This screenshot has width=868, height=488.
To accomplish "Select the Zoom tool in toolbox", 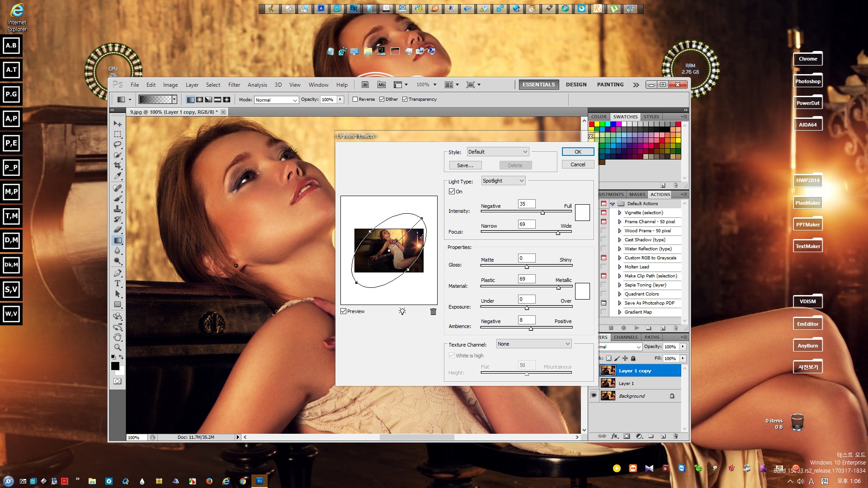I will (x=118, y=347).
